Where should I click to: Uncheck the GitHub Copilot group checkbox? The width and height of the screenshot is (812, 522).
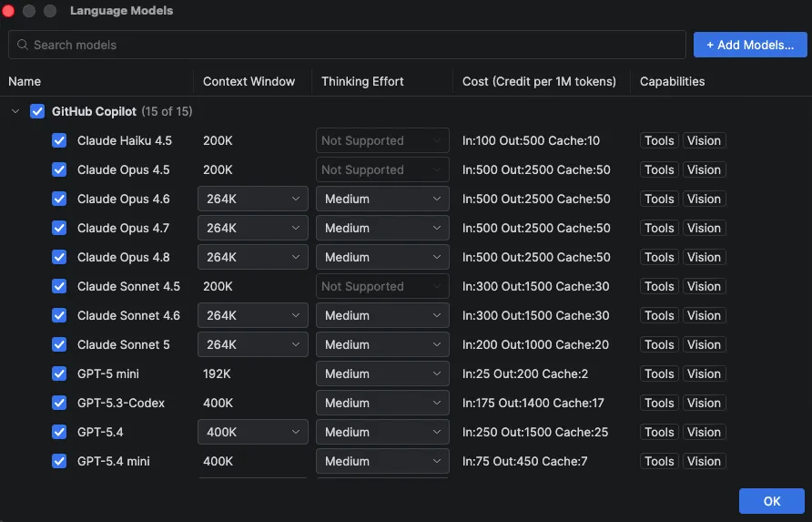pyautogui.click(x=37, y=111)
